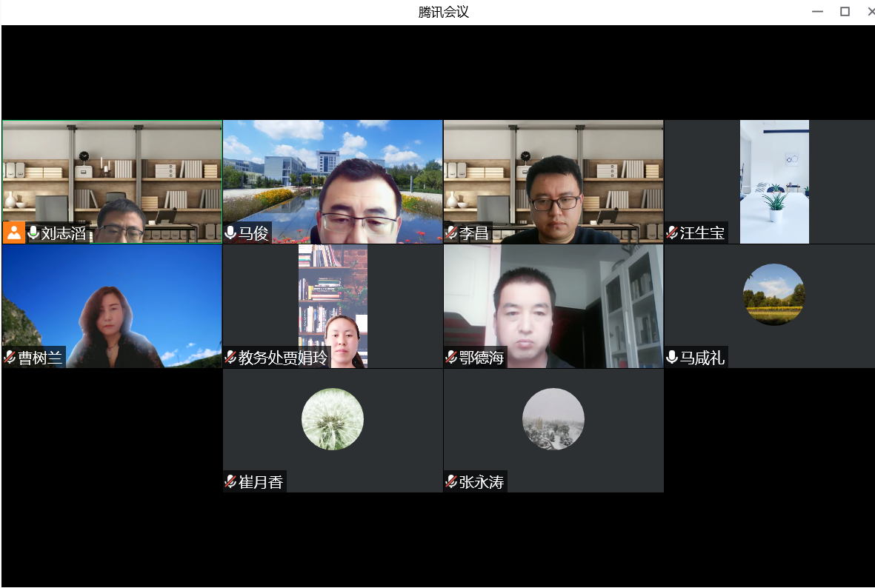Select the name label 崔月香
The image size is (875, 588).
click(261, 482)
